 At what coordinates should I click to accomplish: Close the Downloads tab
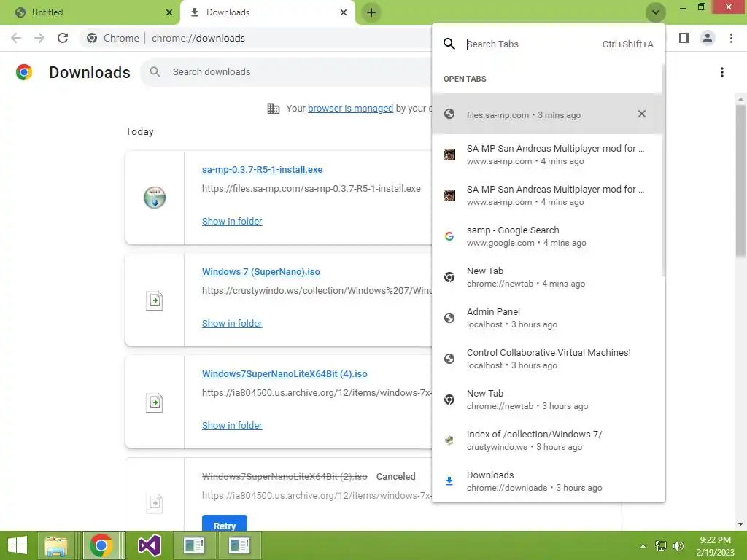coord(344,12)
